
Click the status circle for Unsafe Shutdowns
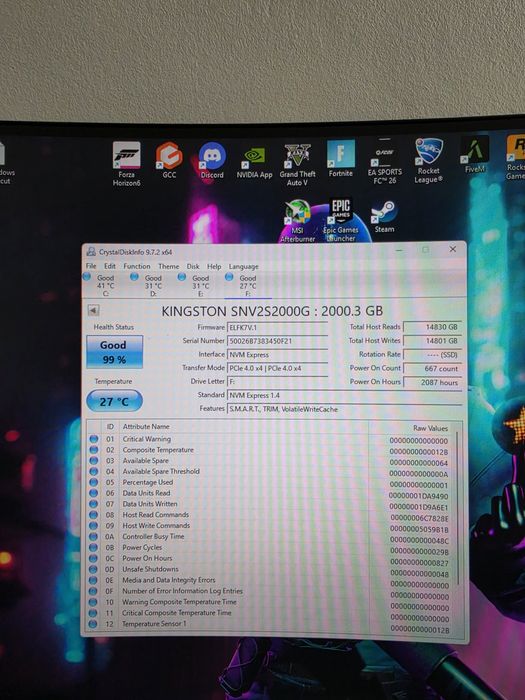[x=93, y=569]
